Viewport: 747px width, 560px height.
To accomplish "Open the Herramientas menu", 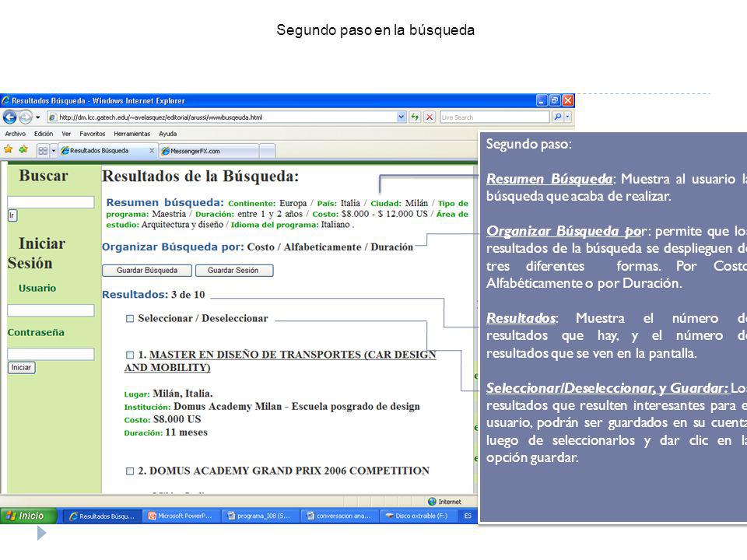I will pos(132,134).
